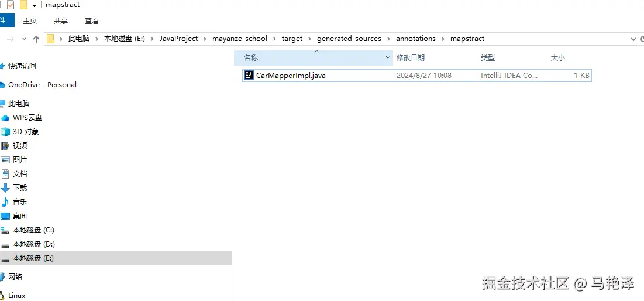Expand chevron after generated-sources in breadcrumb
The image size is (644, 301).
click(x=388, y=39)
